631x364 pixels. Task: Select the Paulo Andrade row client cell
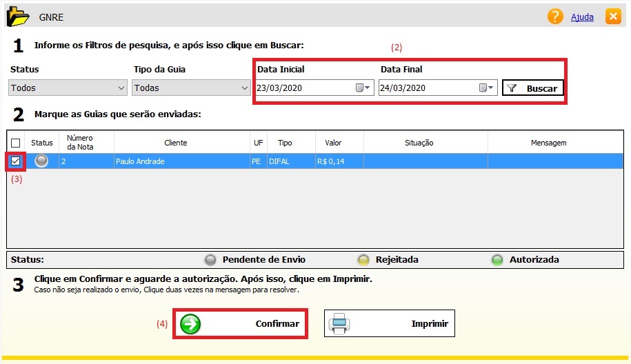175,161
